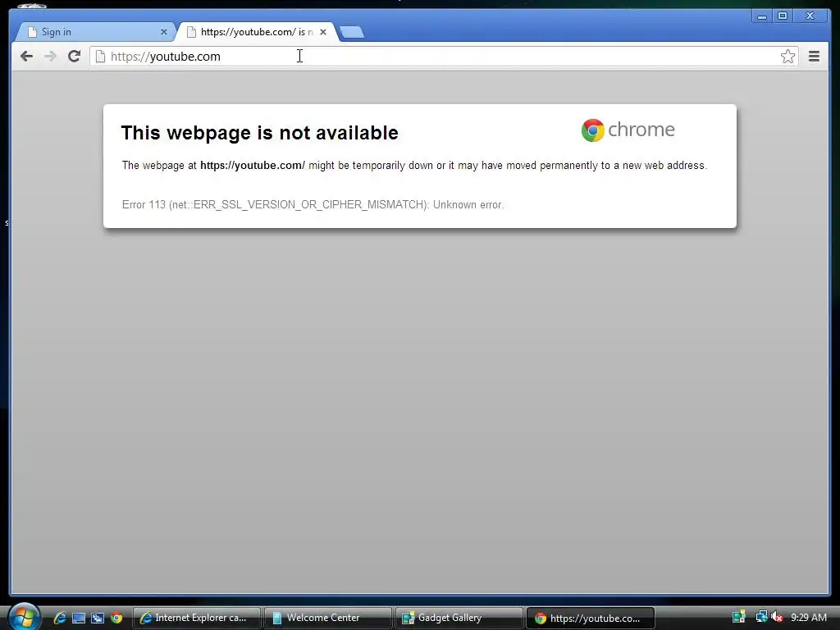Screen dimensions: 840x630
Task: Click Switch between windows icon in Quick Launch
Action: coord(98,619)
